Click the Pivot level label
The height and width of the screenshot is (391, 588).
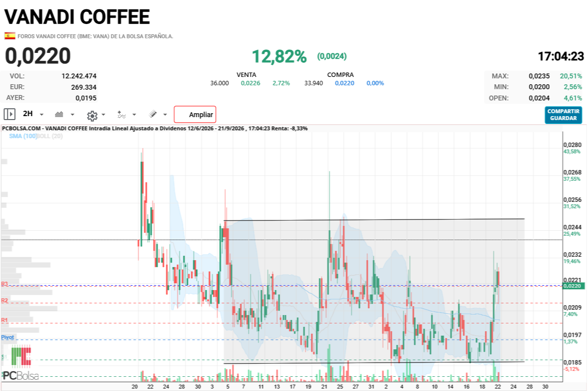(x=7, y=337)
